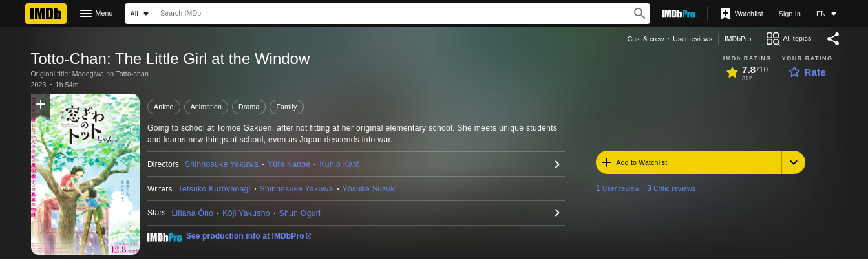The width and height of the screenshot is (868, 260).
Task: Open the 7.8 IMDb rating details
Action: tap(747, 72)
